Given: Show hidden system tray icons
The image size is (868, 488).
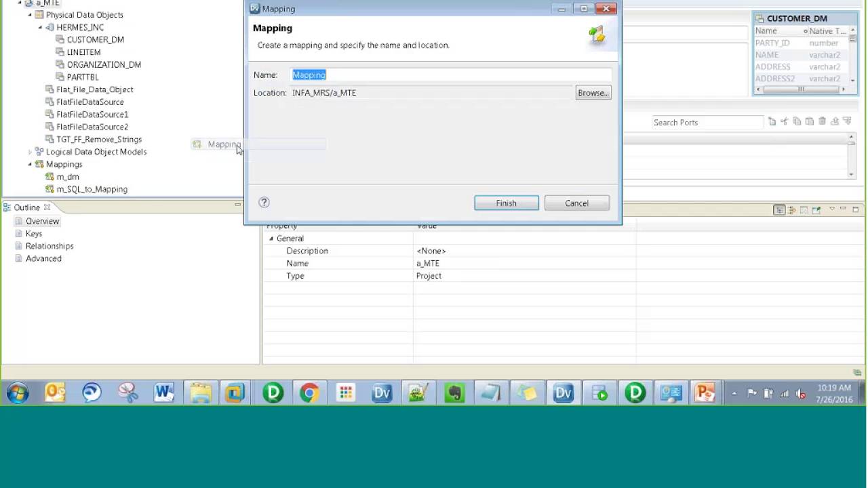Looking at the screenshot, I should click(734, 393).
